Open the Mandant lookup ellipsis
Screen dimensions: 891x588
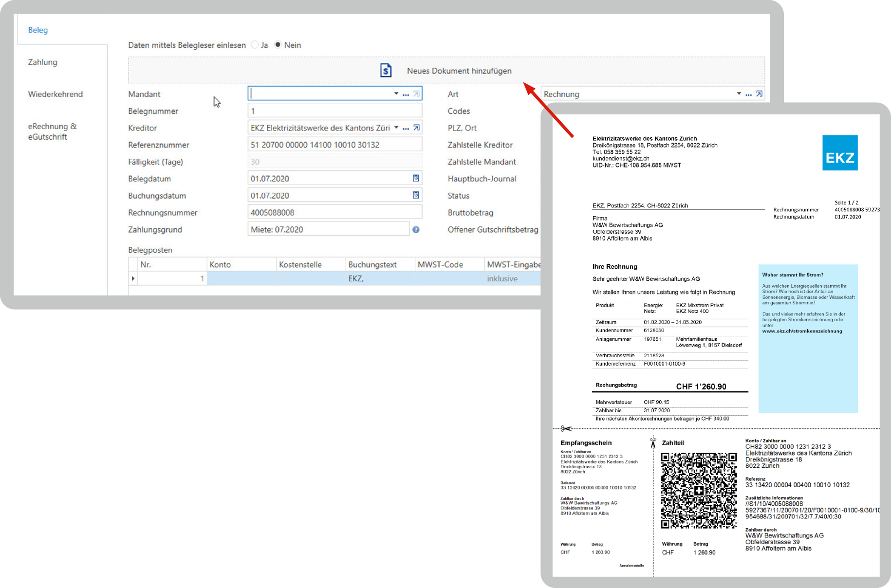[x=406, y=94]
